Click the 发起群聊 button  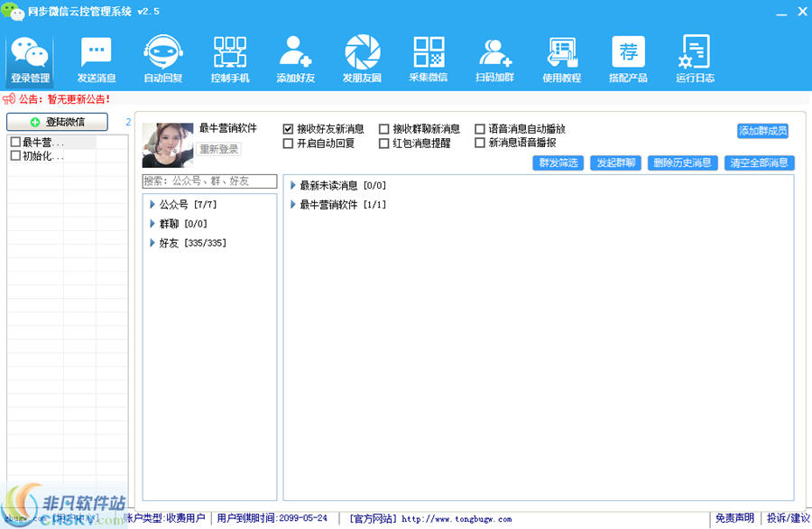click(x=615, y=162)
